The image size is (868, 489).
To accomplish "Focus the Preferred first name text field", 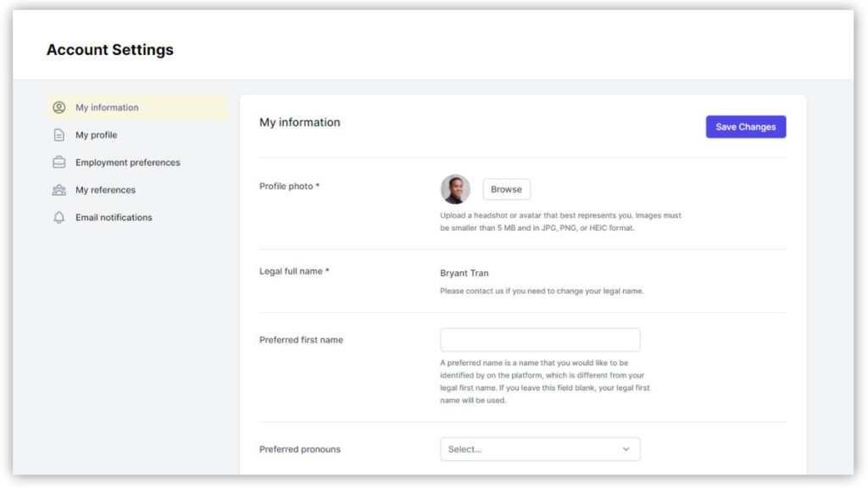I will 540,340.
